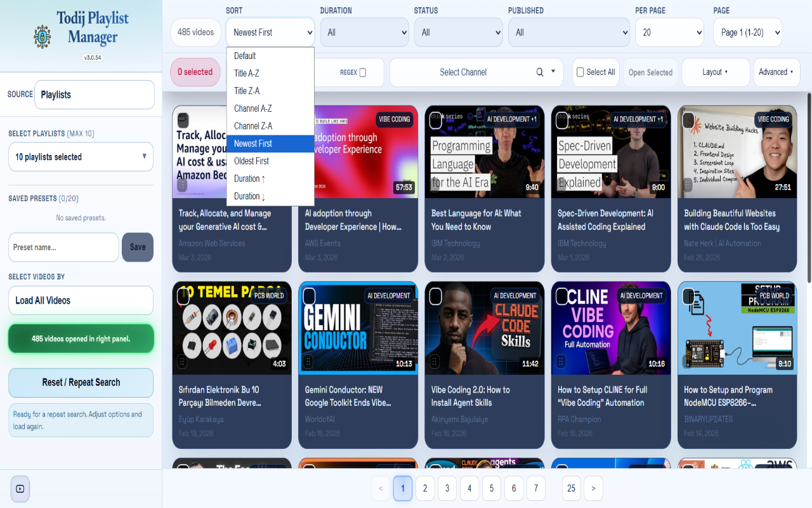Click AI DEVELOPMENT tag on Gemini Conductor card
This screenshot has height=508, width=812.
[389, 296]
